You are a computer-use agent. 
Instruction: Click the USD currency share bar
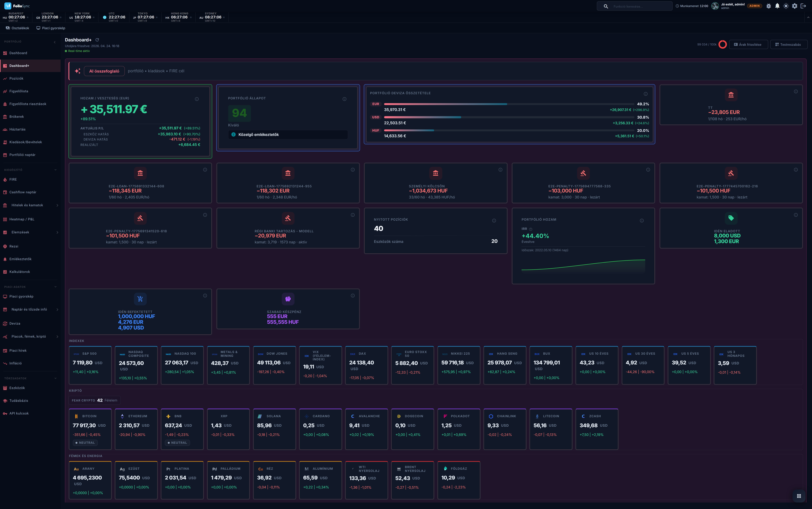(509, 117)
